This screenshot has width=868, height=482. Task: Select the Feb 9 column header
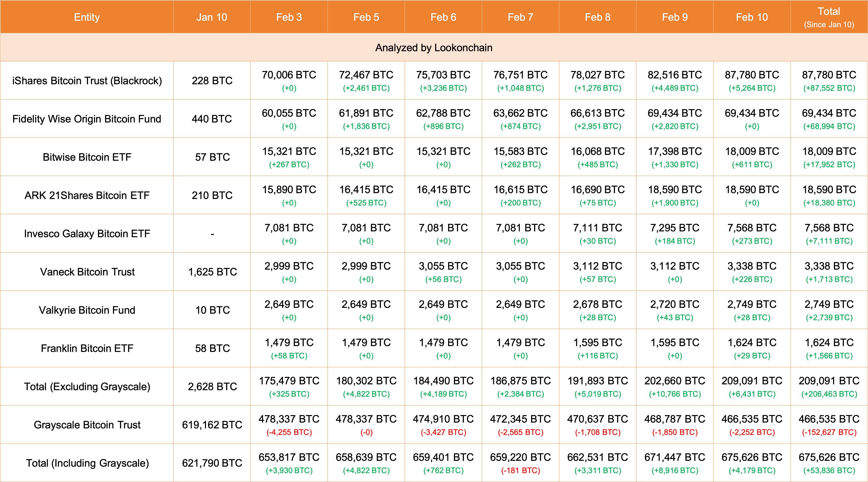(x=675, y=17)
